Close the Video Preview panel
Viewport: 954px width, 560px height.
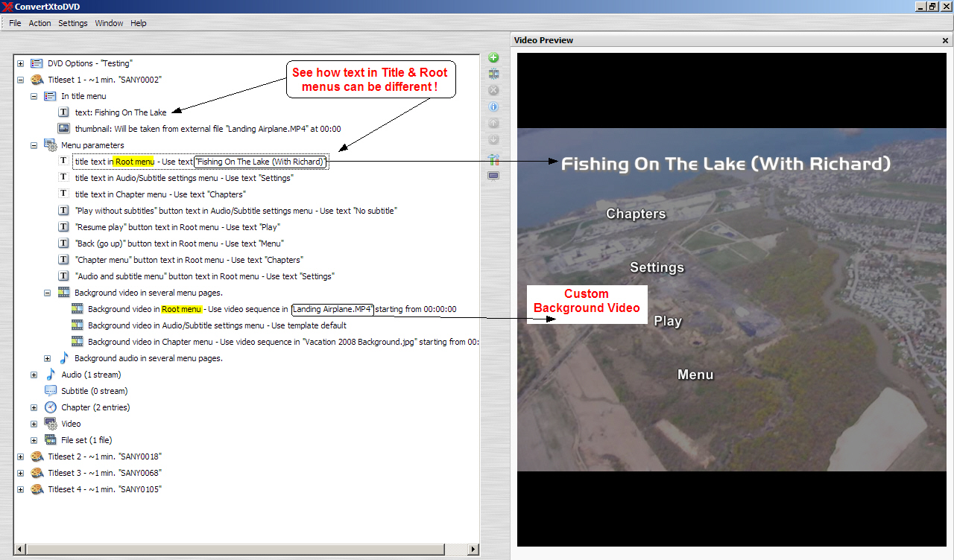(x=945, y=41)
